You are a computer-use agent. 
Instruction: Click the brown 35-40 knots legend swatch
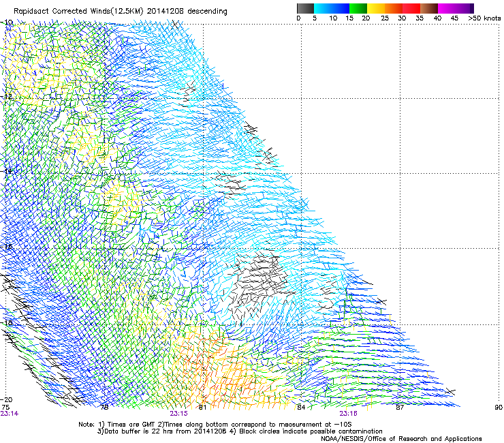tap(429, 8)
